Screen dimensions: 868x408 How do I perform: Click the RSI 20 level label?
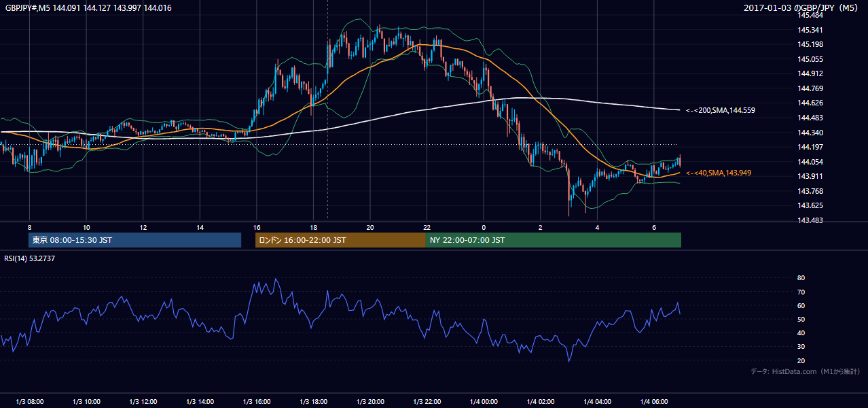click(801, 361)
